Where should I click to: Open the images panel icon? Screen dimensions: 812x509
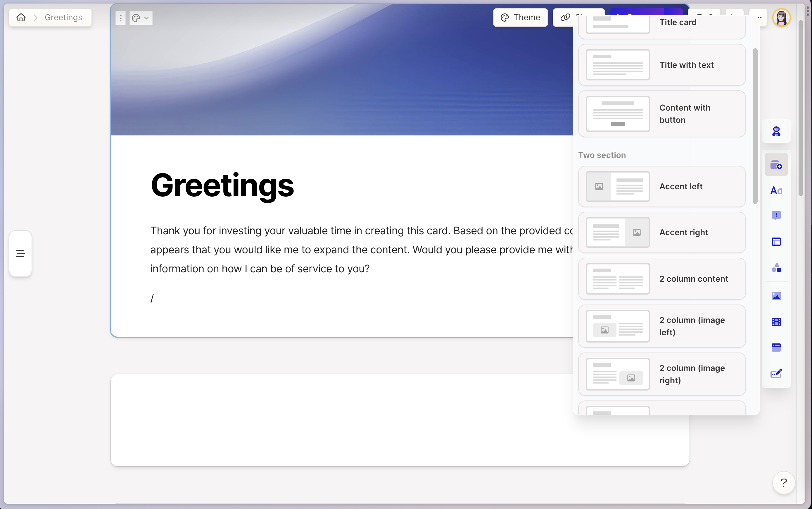(x=776, y=296)
